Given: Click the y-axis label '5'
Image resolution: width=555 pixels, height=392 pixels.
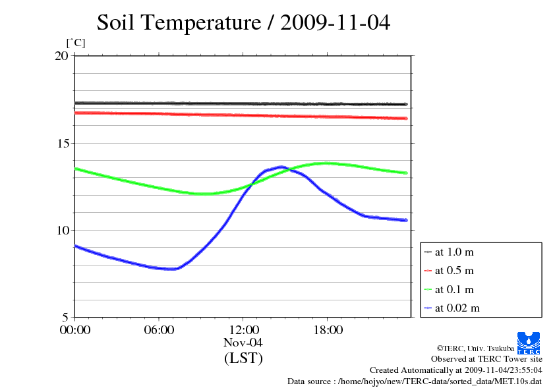Looking at the screenshot, I should coord(65,317).
